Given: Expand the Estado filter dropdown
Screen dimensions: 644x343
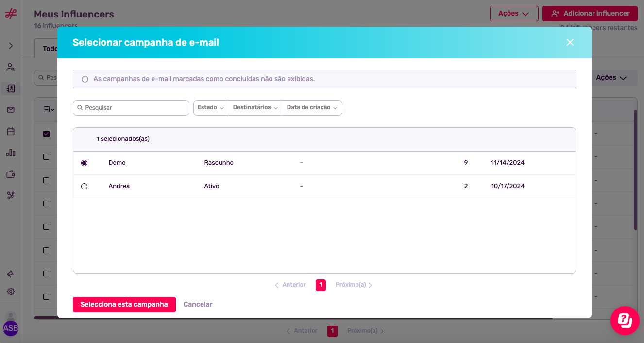Looking at the screenshot, I should pos(211,108).
